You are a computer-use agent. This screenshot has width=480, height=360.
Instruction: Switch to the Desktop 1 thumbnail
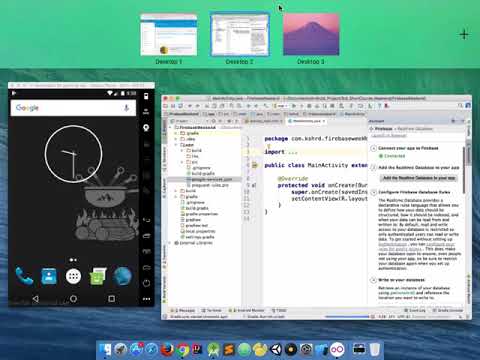coord(169,35)
